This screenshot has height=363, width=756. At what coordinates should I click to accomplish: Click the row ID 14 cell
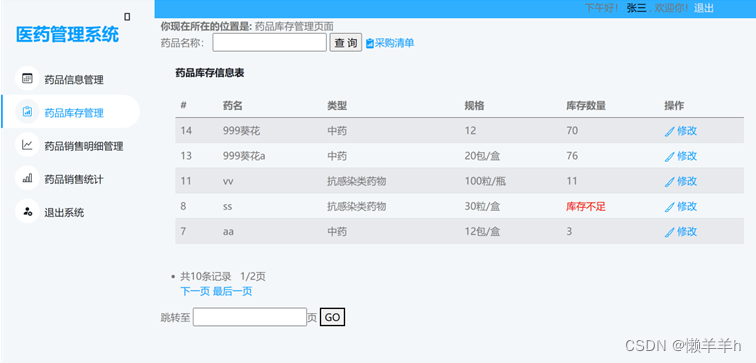[x=186, y=131]
